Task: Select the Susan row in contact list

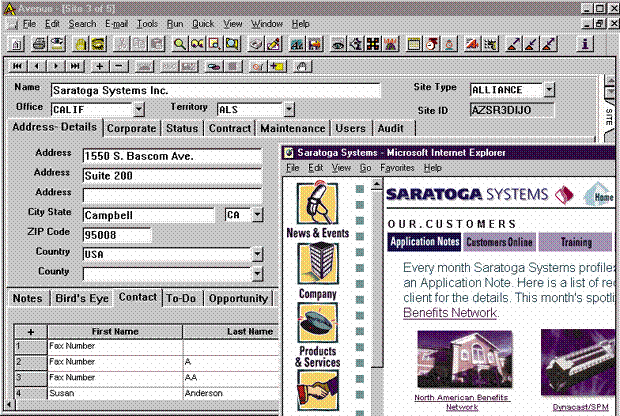Action: tap(146, 393)
